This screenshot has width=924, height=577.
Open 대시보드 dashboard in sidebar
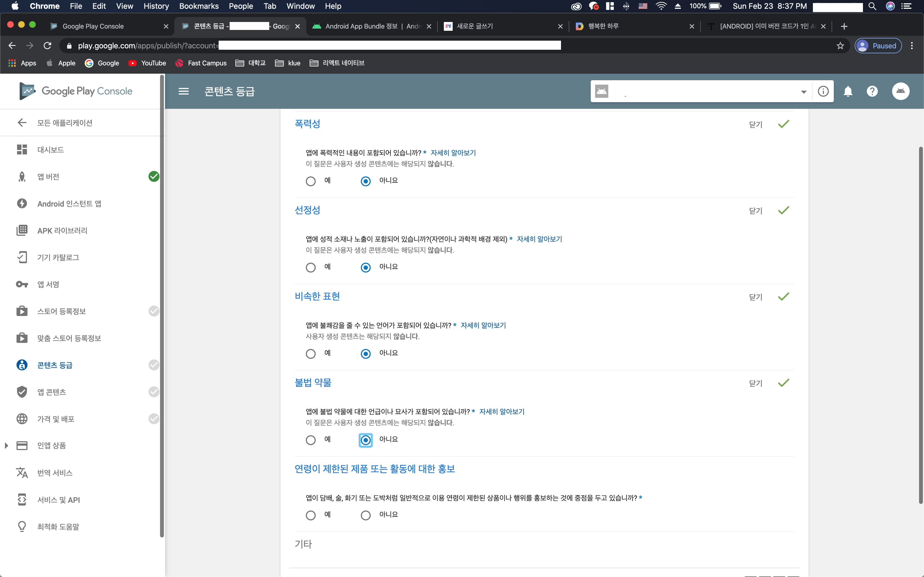[50, 149]
